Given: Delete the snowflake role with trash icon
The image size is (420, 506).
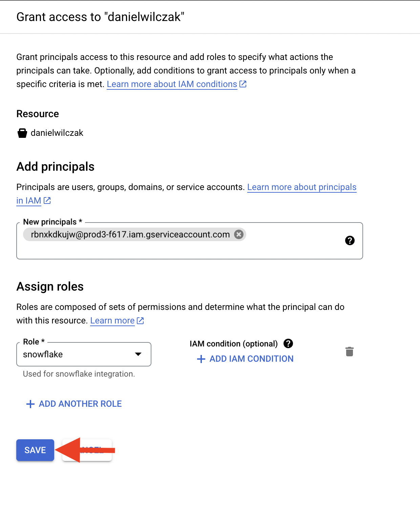Looking at the screenshot, I should [350, 352].
